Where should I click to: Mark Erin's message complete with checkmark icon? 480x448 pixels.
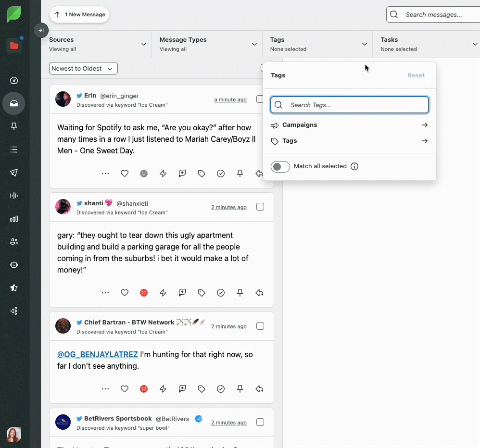[221, 174]
